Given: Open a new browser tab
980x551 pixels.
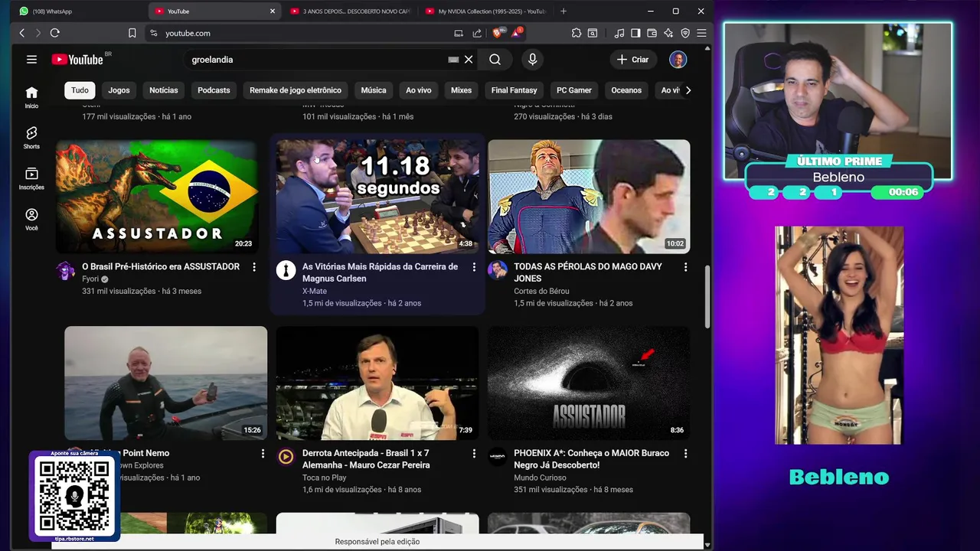Looking at the screenshot, I should pyautogui.click(x=563, y=11).
